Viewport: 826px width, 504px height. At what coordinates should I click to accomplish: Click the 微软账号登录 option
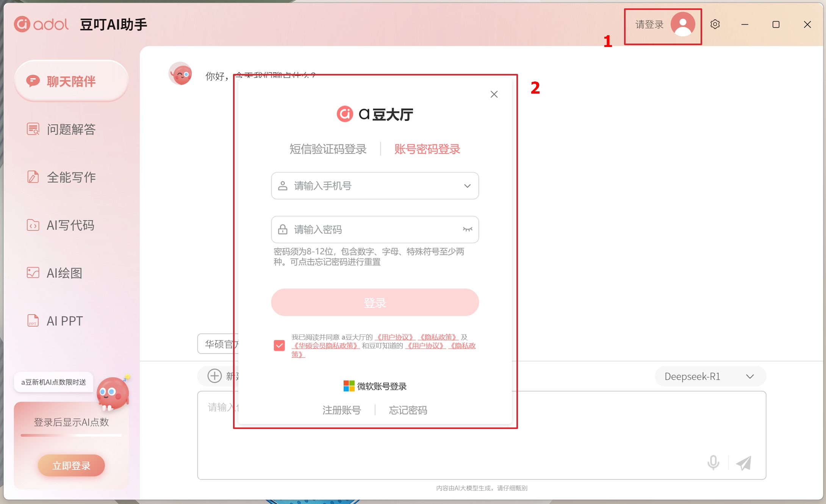[375, 386]
